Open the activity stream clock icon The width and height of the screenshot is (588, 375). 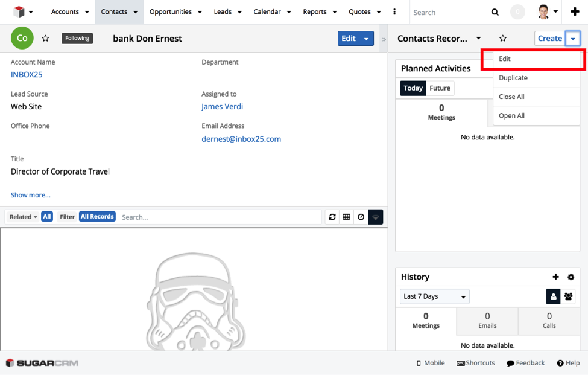[x=361, y=217]
